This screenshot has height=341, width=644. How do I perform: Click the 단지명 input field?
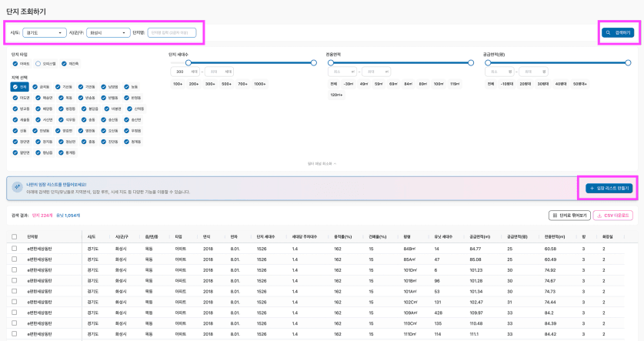click(172, 33)
